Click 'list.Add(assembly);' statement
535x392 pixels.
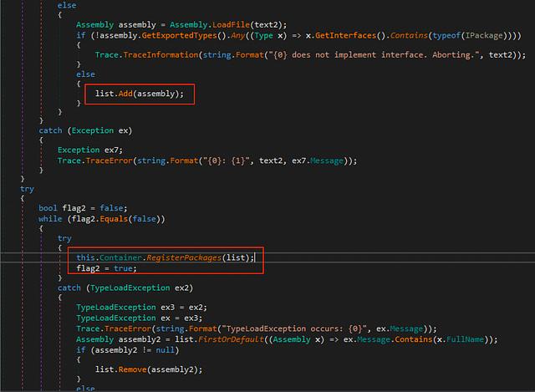[x=140, y=94]
